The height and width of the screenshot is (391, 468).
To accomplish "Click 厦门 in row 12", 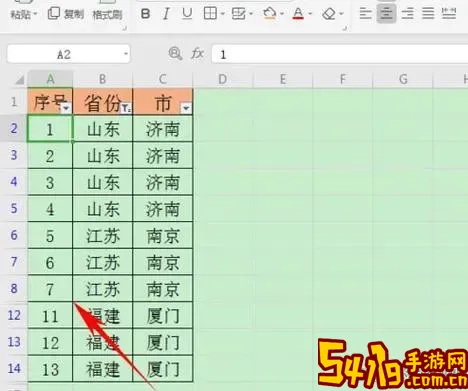I will pyautogui.click(x=163, y=316).
